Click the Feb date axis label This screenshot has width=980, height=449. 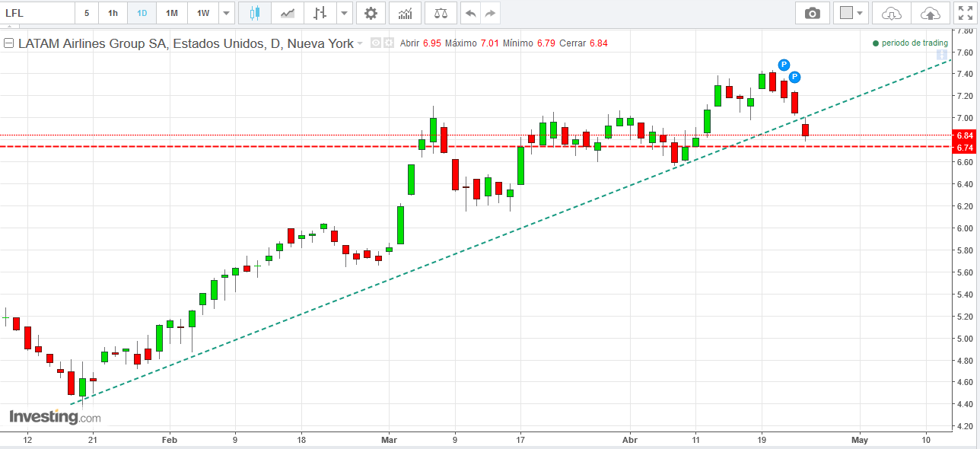coord(169,440)
